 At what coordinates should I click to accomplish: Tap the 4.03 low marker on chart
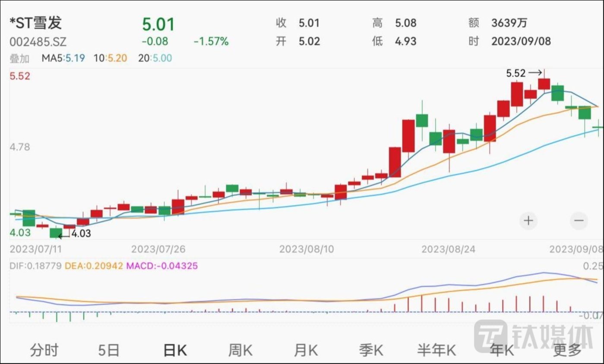click(81, 234)
